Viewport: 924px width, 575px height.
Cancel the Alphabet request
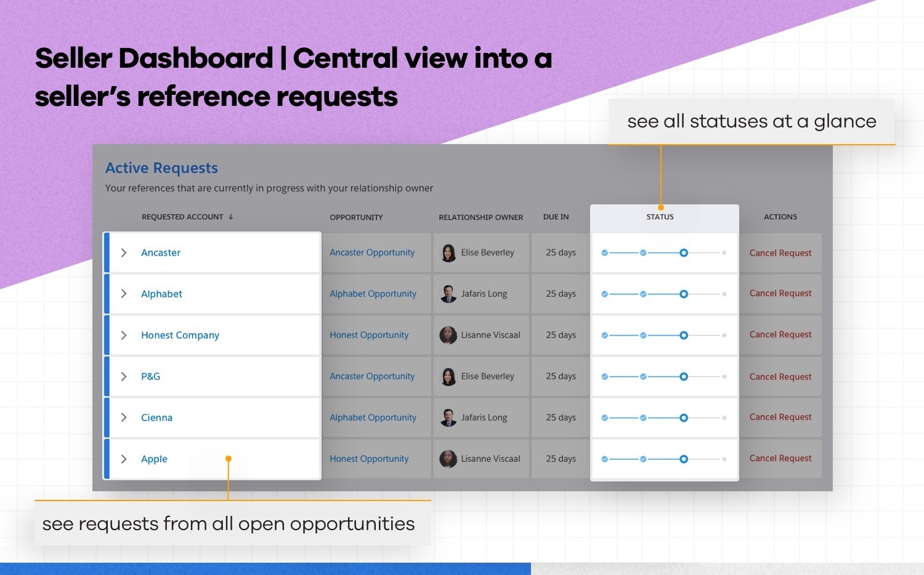[780, 293]
